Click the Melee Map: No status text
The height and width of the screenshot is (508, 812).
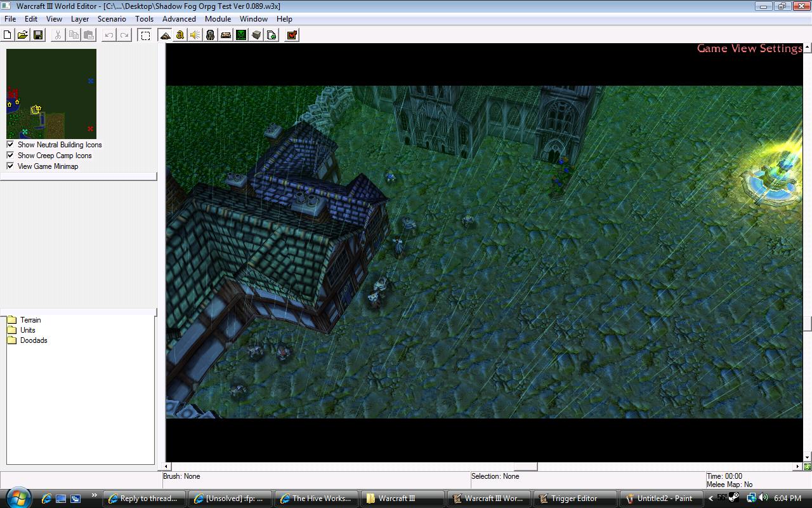click(x=730, y=485)
